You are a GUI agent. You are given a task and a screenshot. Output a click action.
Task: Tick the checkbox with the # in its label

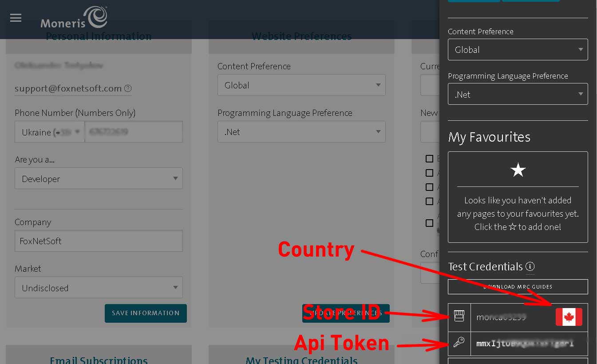(429, 223)
